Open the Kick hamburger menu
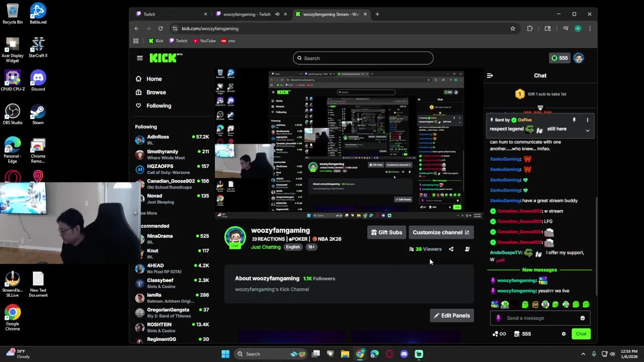The height and width of the screenshot is (362, 644). coord(140,58)
